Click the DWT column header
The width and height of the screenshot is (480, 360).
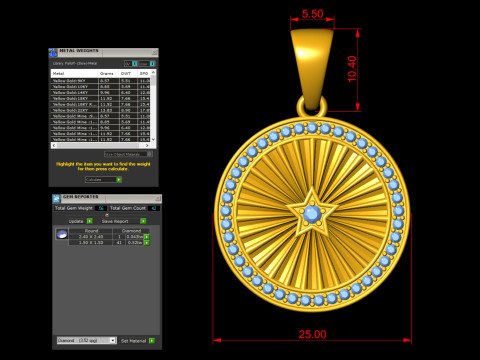click(128, 73)
